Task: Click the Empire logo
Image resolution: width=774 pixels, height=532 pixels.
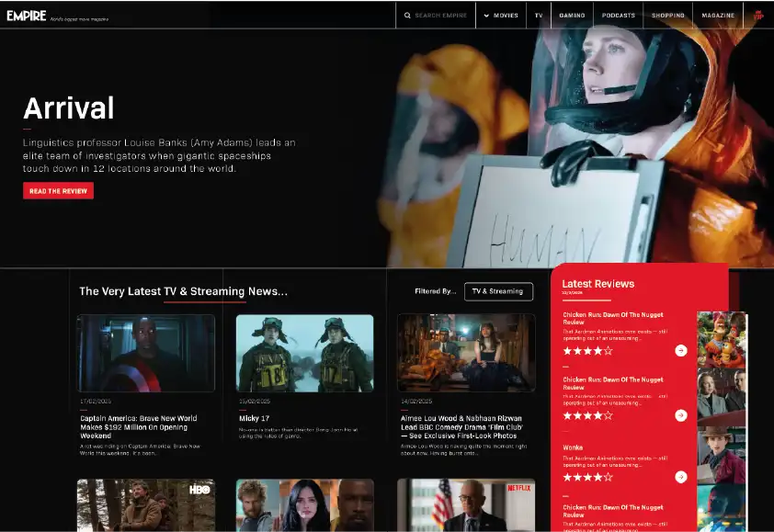Action: (27, 16)
